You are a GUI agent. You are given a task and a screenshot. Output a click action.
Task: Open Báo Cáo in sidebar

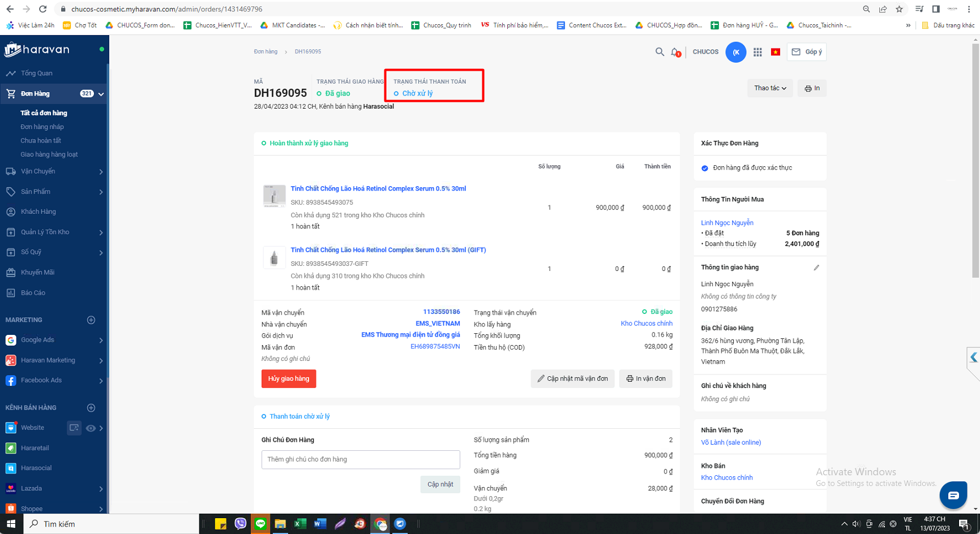click(x=33, y=293)
